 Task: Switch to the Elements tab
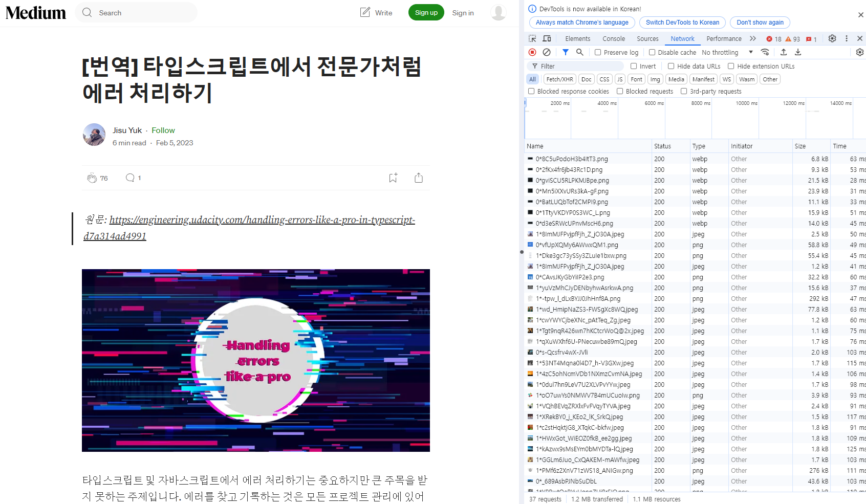click(x=577, y=39)
